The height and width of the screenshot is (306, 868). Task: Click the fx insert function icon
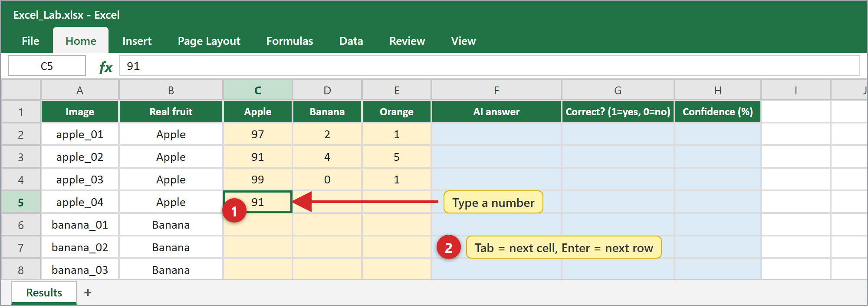tap(105, 67)
